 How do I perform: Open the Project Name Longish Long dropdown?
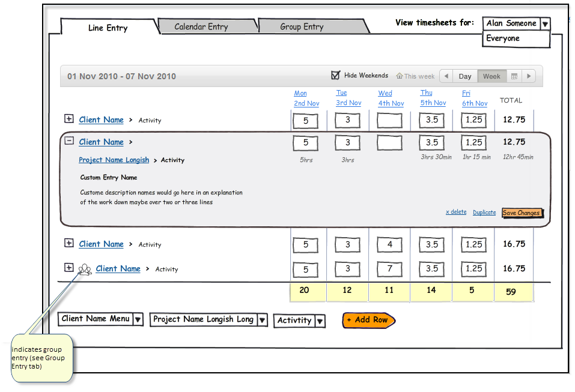262,320
